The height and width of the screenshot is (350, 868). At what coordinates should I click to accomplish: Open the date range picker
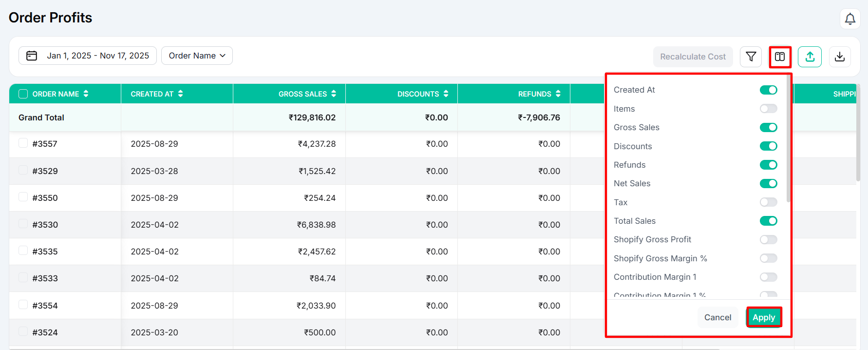tap(88, 56)
